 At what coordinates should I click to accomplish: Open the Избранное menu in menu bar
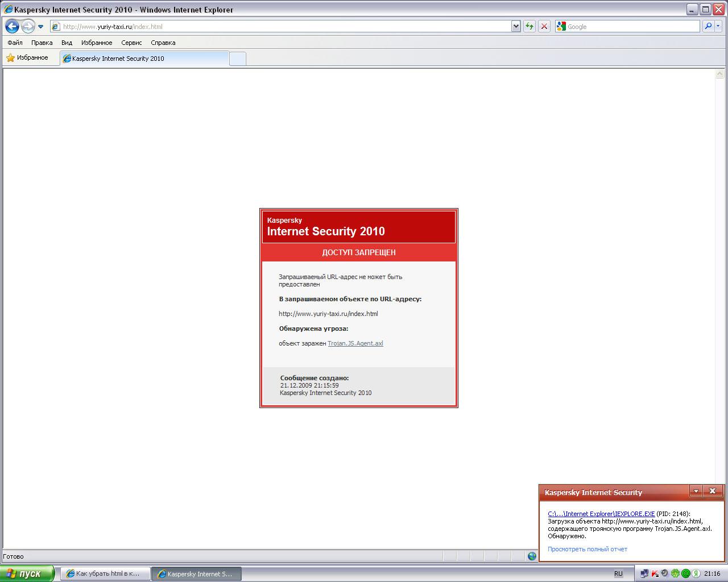97,43
